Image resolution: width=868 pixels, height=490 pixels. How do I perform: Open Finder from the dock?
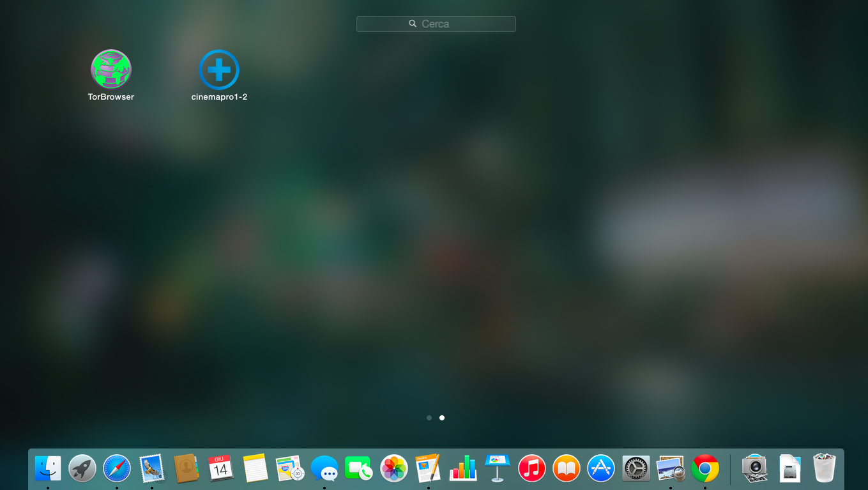[48, 469]
